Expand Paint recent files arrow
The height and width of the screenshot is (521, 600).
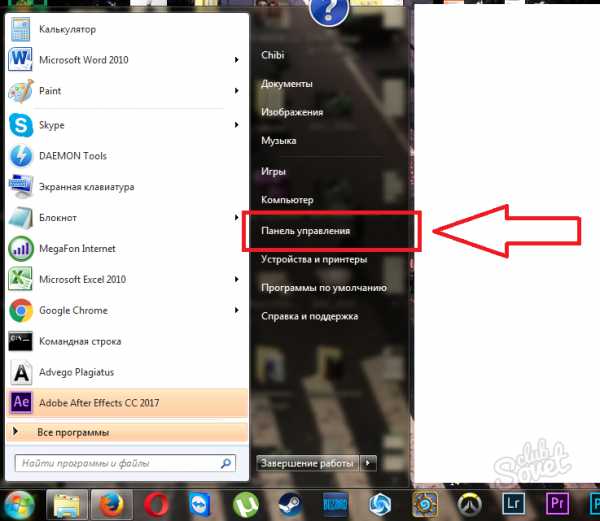point(236,91)
